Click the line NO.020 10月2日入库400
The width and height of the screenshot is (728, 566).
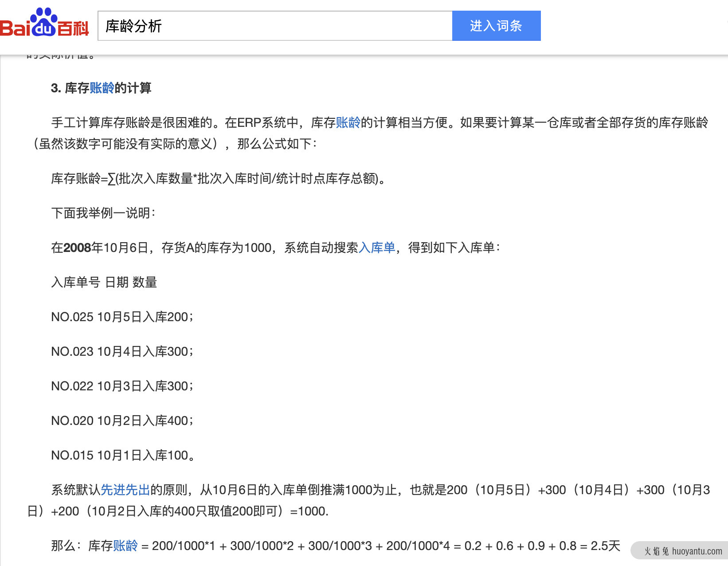(122, 421)
